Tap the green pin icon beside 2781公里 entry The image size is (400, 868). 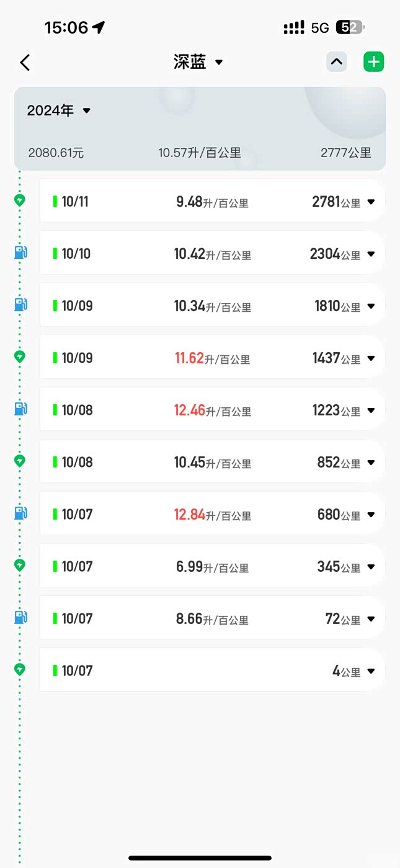[20, 200]
